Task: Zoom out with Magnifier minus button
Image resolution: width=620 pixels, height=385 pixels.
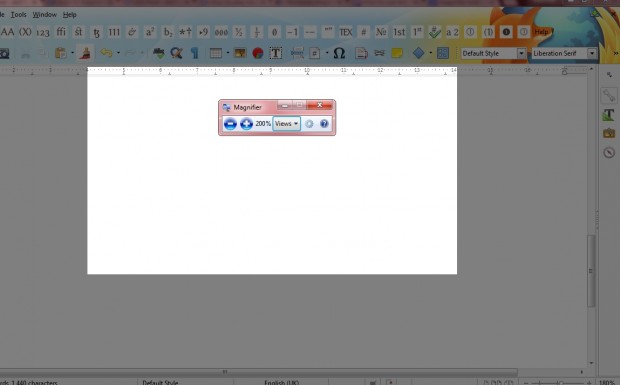Action: 230,124
